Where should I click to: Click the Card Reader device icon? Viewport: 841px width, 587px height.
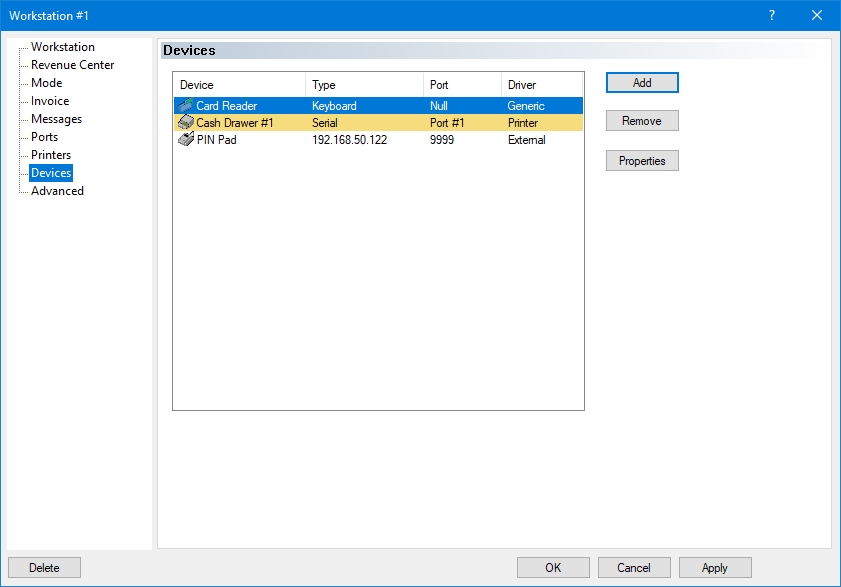186,106
